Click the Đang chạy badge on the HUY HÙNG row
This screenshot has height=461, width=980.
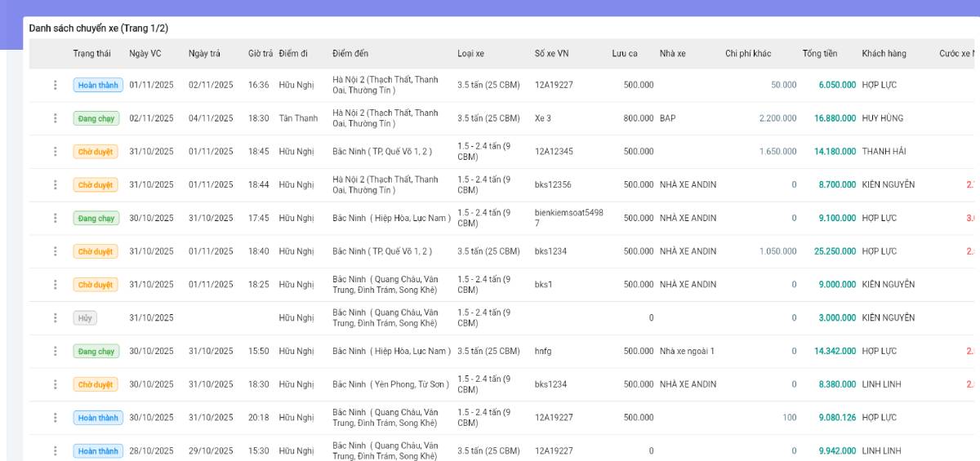[x=96, y=118]
